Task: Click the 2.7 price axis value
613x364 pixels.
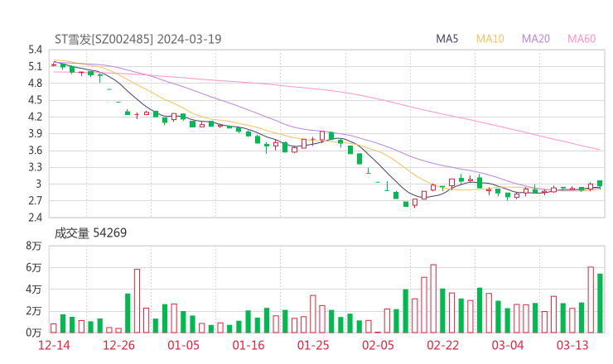Action: pyautogui.click(x=35, y=201)
